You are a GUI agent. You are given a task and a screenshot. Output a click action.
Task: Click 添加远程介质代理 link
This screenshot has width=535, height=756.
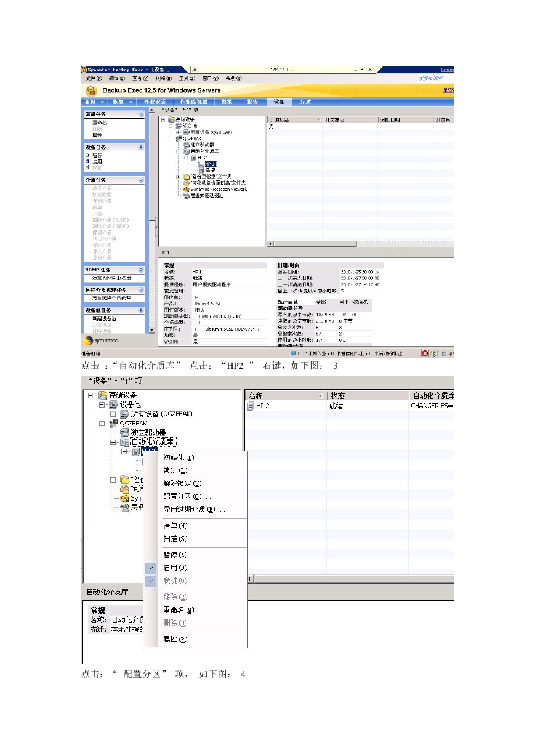click(111, 299)
